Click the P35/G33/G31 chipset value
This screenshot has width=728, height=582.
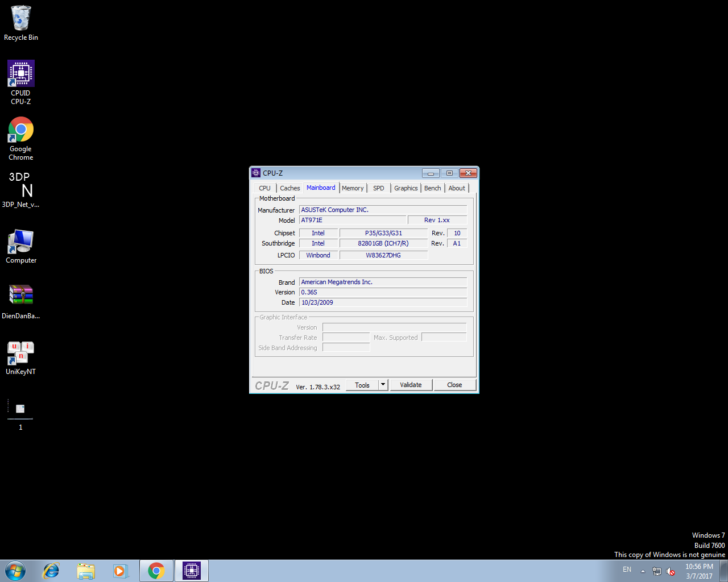pyautogui.click(x=383, y=233)
